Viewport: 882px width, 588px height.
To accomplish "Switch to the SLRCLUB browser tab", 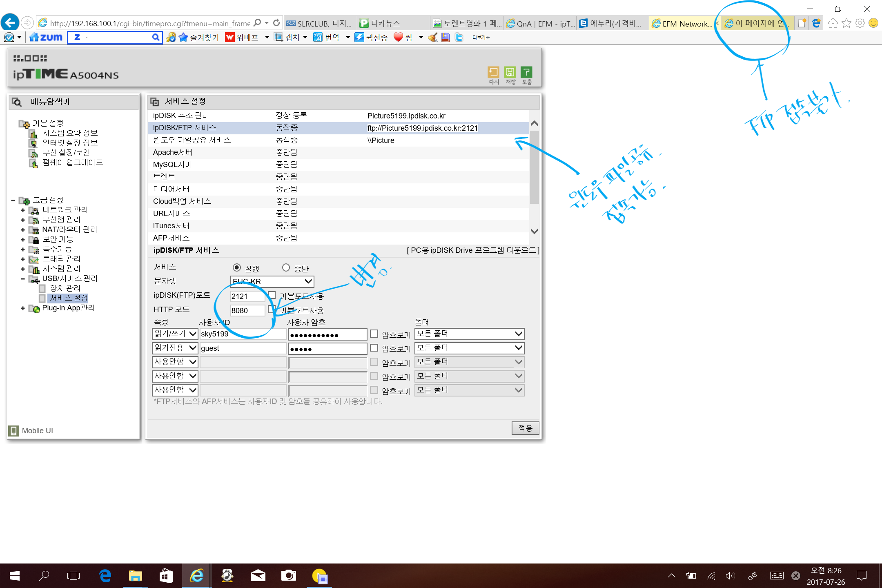I will tap(319, 23).
